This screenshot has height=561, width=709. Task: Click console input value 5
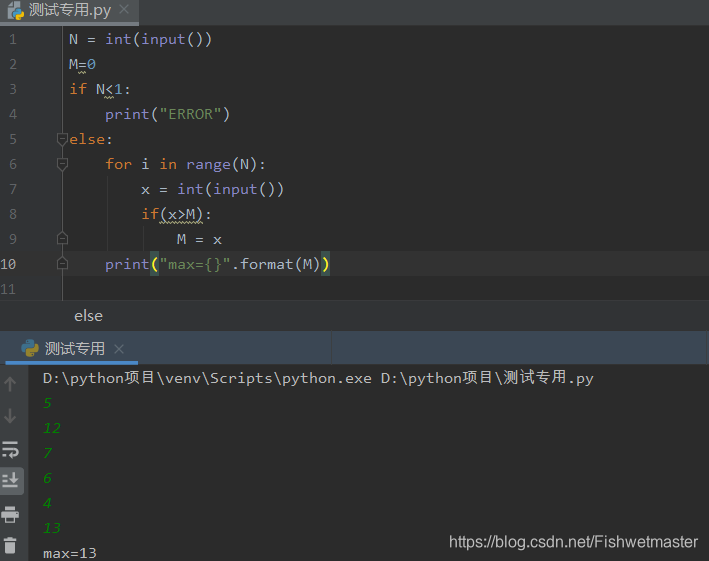point(47,403)
